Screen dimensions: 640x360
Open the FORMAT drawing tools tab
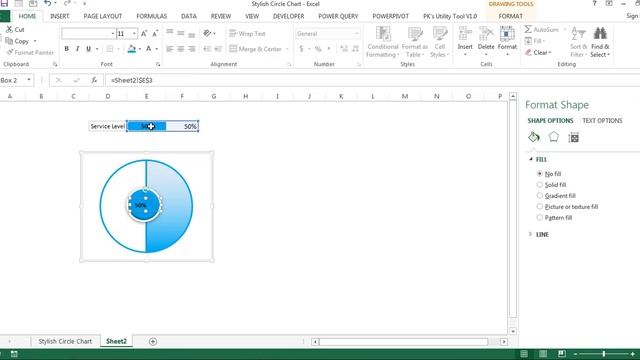point(510,16)
